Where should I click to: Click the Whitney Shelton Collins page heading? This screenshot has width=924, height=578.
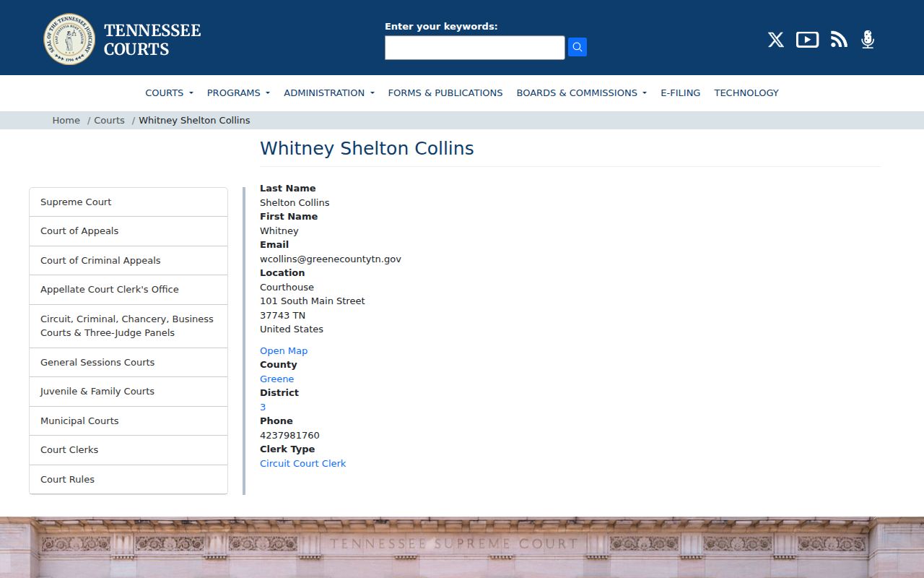click(367, 148)
